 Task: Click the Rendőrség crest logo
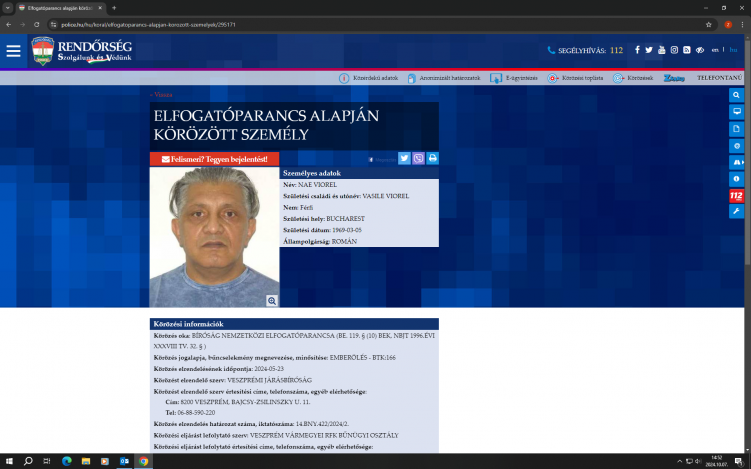(43, 51)
